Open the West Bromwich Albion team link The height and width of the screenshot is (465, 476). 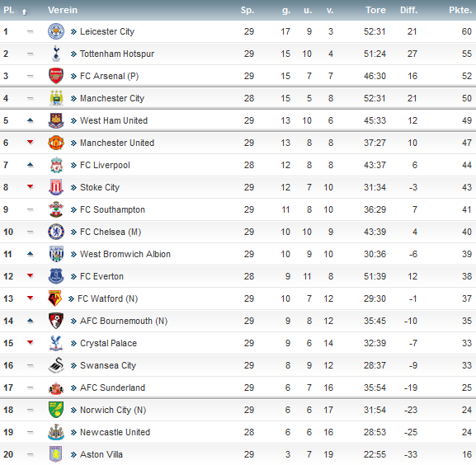coord(125,254)
